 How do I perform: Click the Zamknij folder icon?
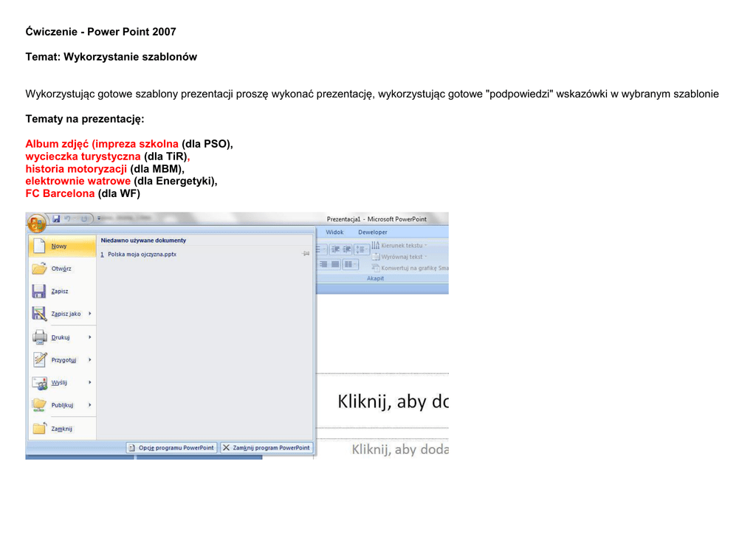point(39,429)
